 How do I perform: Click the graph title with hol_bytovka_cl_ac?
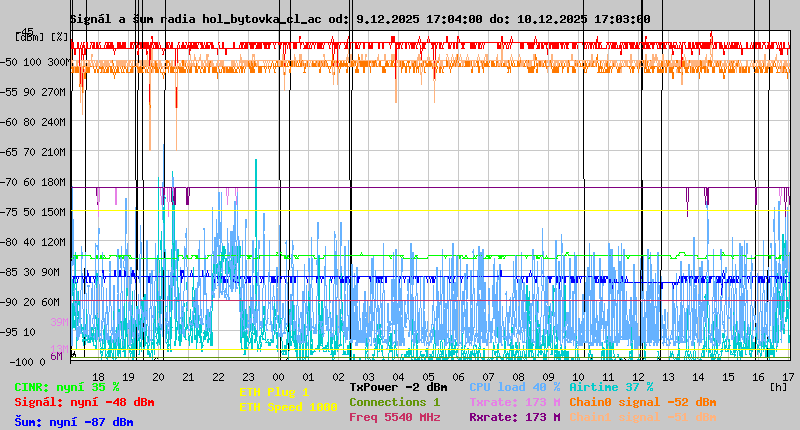click(x=360, y=19)
